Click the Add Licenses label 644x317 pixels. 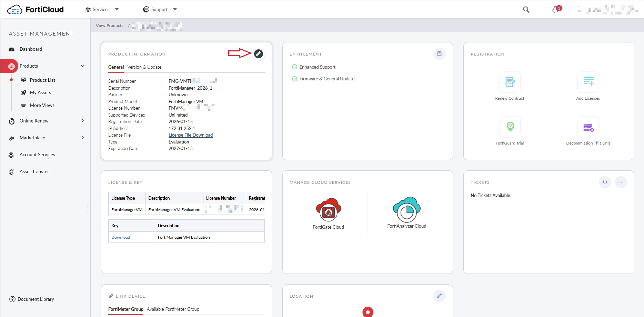(588, 98)
